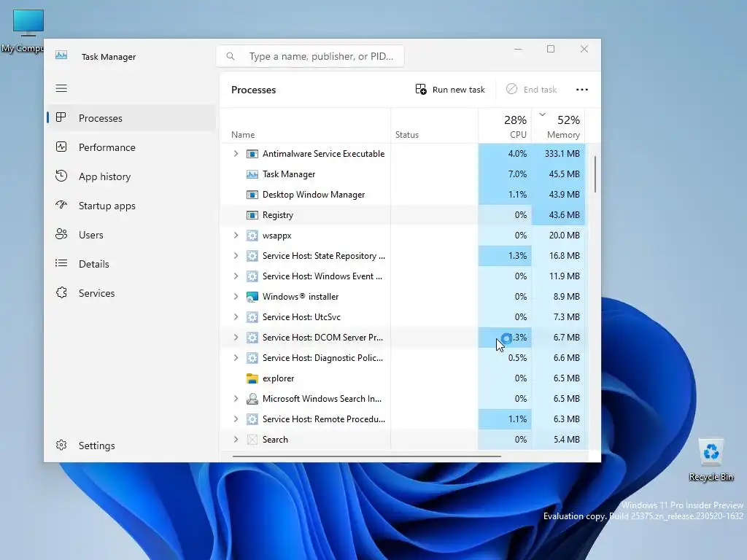This screenshot has width=747, height=560.
Task: Open the hamburger navigation menu
Action: pos(61,88)
